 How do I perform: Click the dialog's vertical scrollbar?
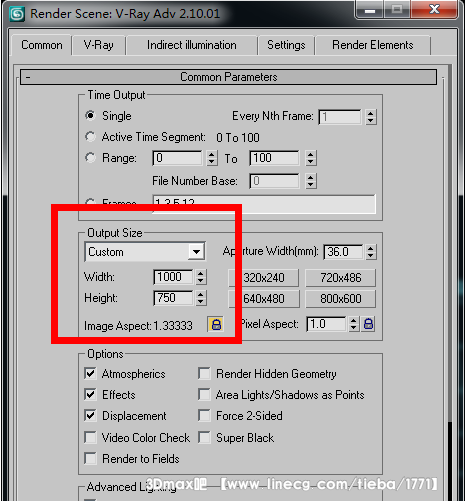pyautogui.click(x=450, y=283)
